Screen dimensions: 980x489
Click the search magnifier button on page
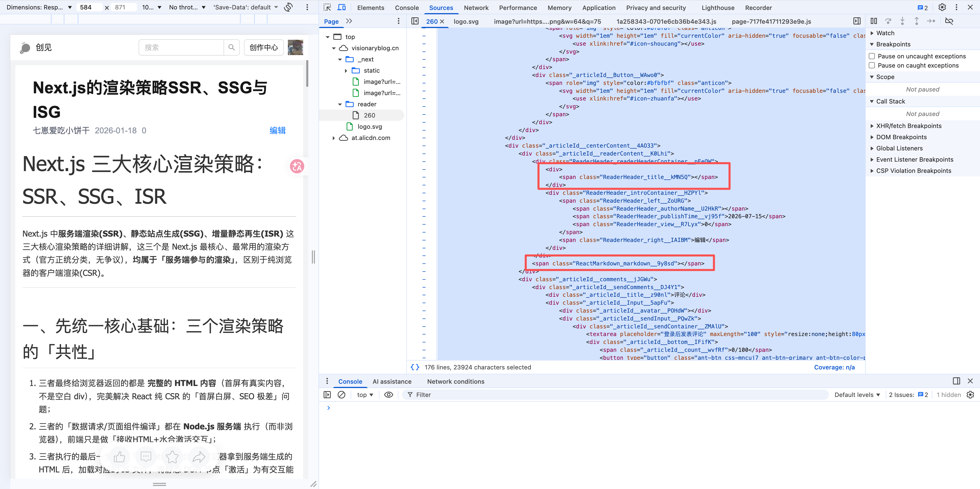click(x=232, y=47)
